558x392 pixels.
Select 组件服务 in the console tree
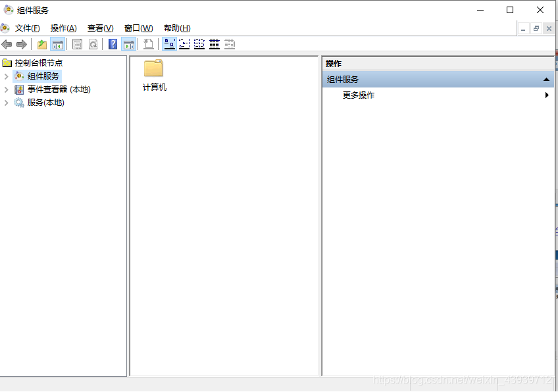[x=43, y=76]
